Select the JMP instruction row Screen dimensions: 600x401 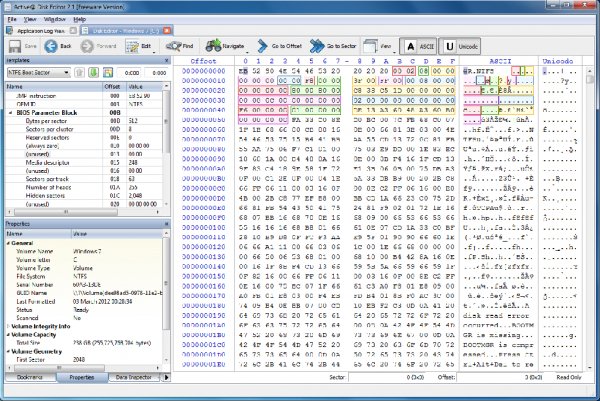click(84, 96)
